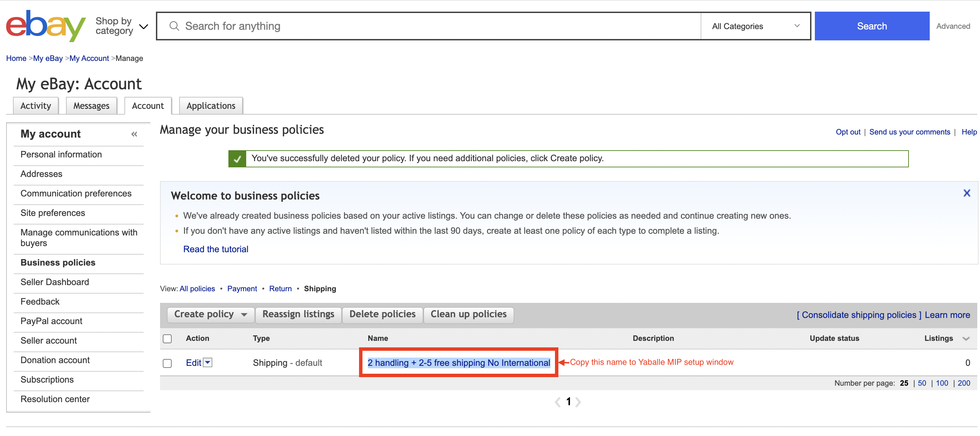
Task: Click Edit link for shipping policy
Action: point(193,363)
